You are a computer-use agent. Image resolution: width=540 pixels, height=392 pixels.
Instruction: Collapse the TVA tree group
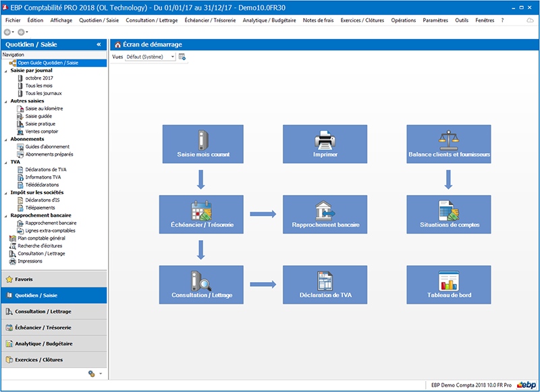(5, 163)
